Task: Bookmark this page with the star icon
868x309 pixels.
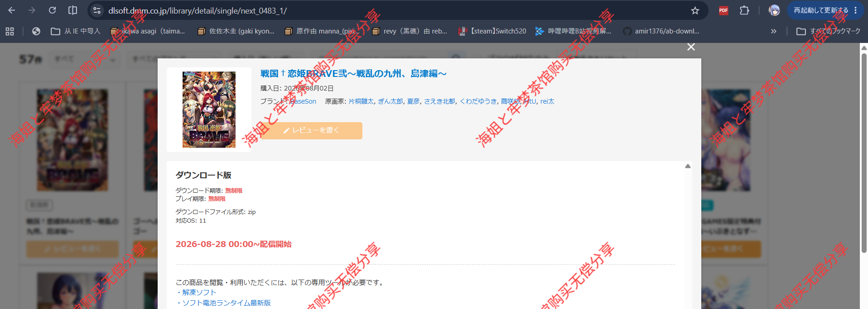Action: pos(695,10)
